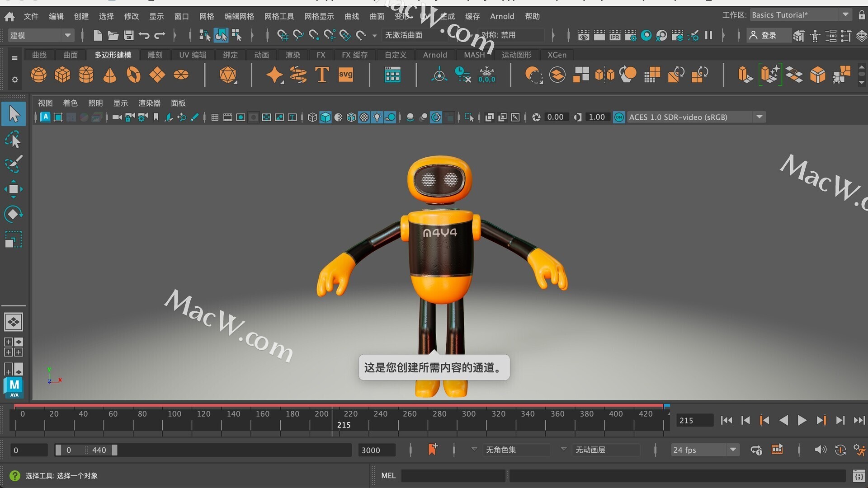Viewport: 868px width, 488px height.
Task: Click the MEL command line input
Action: coord(453,476)
